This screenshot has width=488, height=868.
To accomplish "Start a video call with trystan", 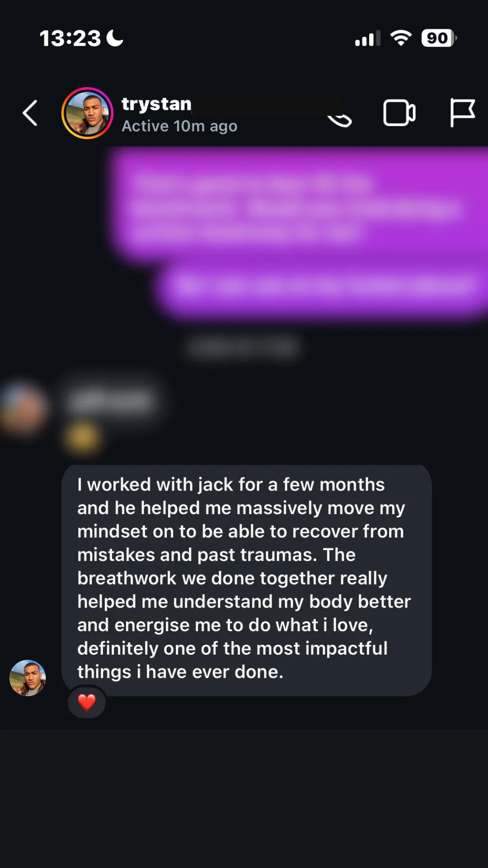I will click(x=399, y=113).
